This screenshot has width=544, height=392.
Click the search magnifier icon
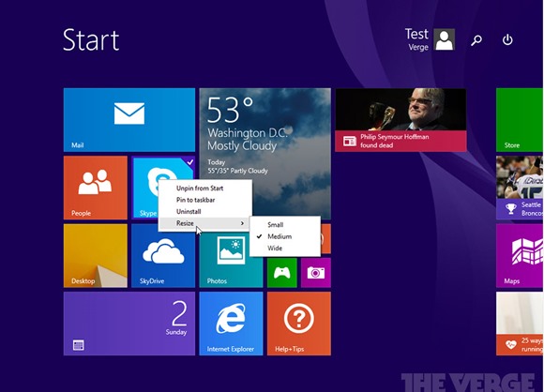click(x=476, y=40)
